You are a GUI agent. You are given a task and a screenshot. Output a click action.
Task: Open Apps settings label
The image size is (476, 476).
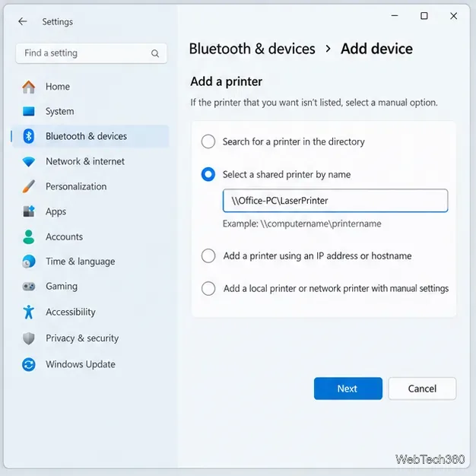tap(56, 211)
